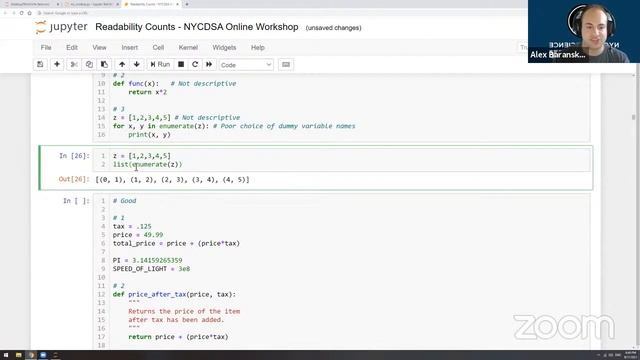This screenshot has height=360, width=640.
Task: Restart kernel and rerun all with fast-forward icon
Action: (x=209, y=64)
